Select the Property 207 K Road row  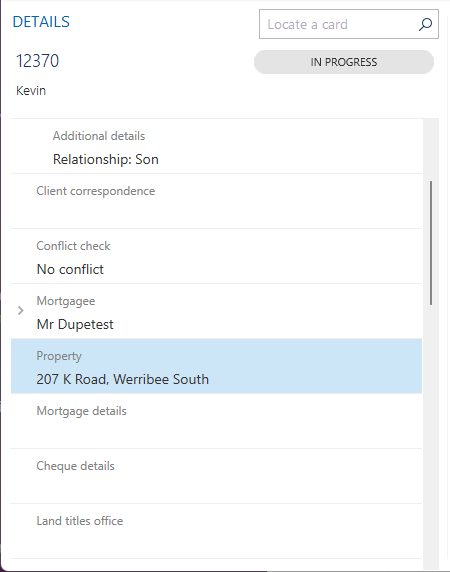[x=216, y=366]
